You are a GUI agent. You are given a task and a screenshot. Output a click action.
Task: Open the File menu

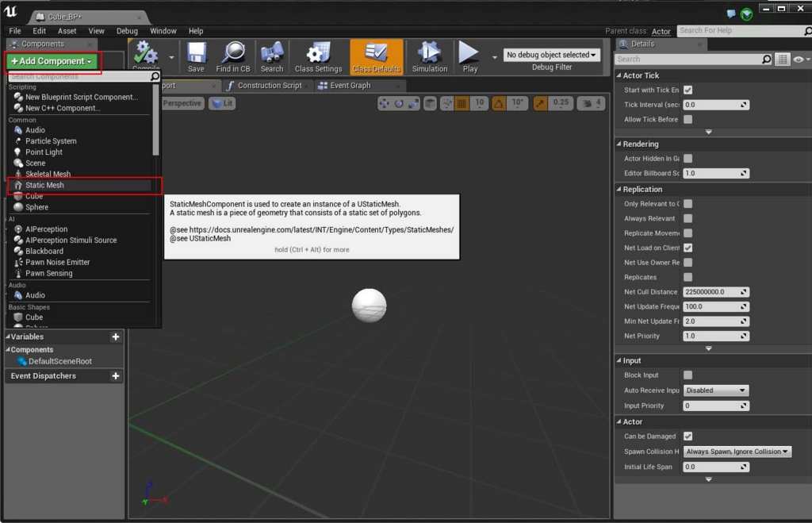(x=15, y=31)
